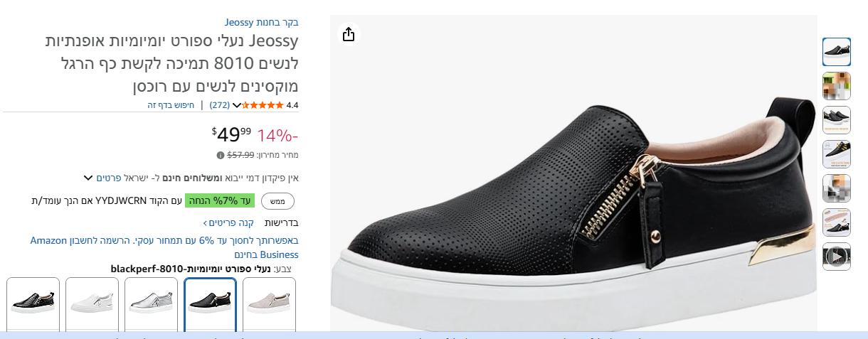868x339 pixels.
Task: Select the leftmost black shoe color swatch
Action: (x=33, y=303)
